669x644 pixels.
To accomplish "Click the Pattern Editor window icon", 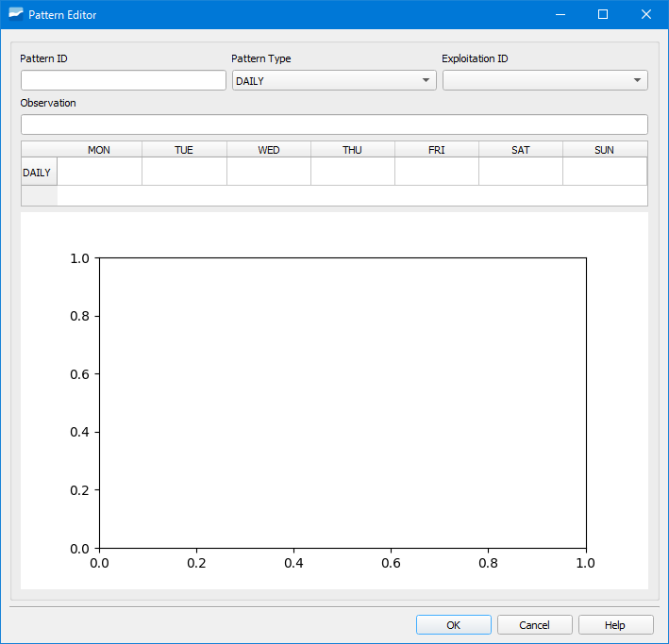I will [15, 14].
